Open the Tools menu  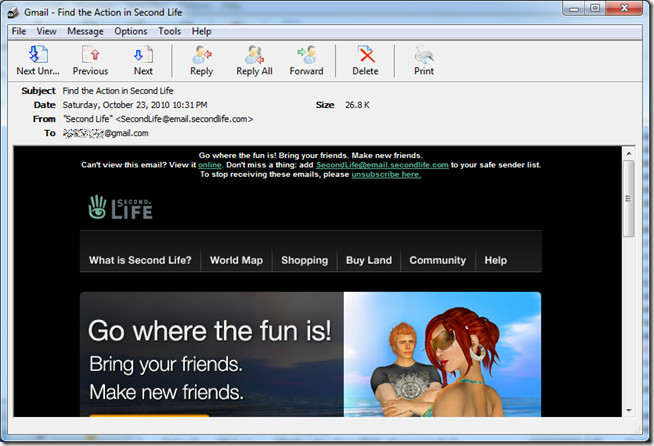[169, 31]
